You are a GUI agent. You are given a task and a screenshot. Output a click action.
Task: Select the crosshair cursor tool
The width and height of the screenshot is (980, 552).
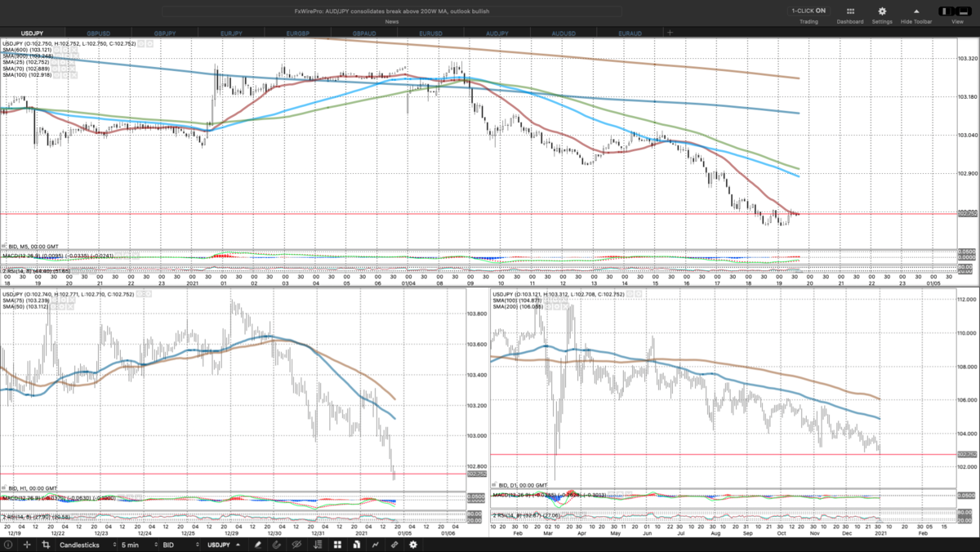point(27,544)
